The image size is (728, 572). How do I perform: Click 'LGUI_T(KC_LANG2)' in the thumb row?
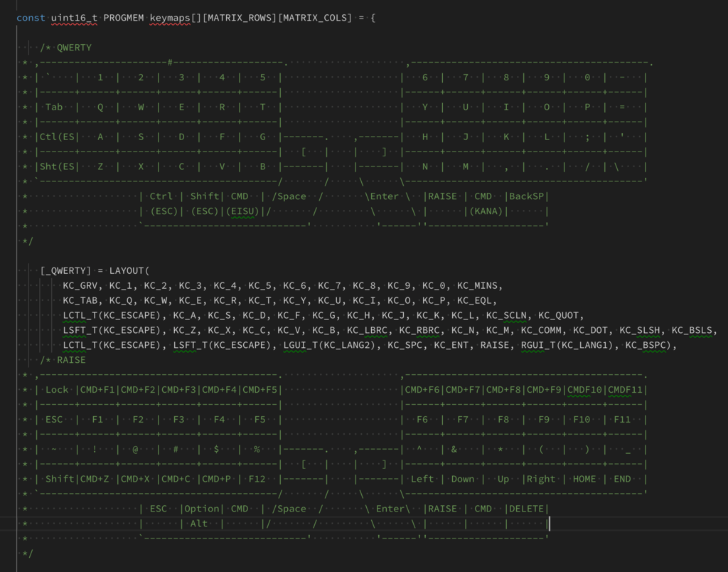pyautogui.click(x=329, y=345)
